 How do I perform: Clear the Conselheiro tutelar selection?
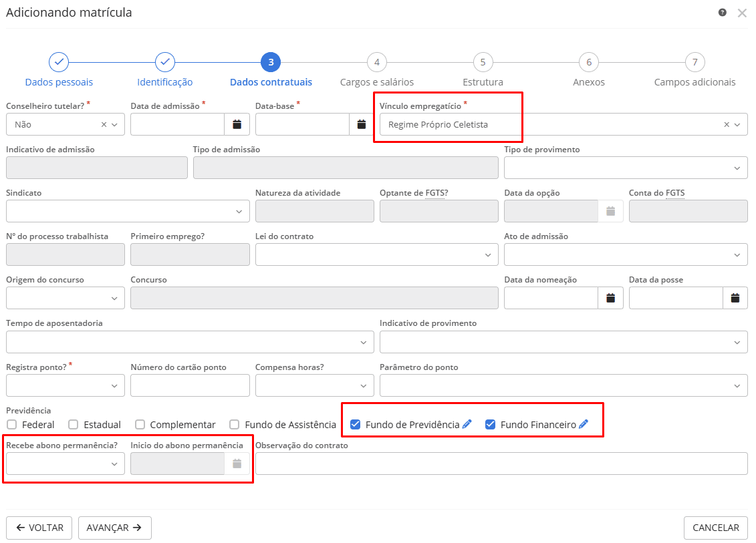pyautogui.click(x=104, y=124)
